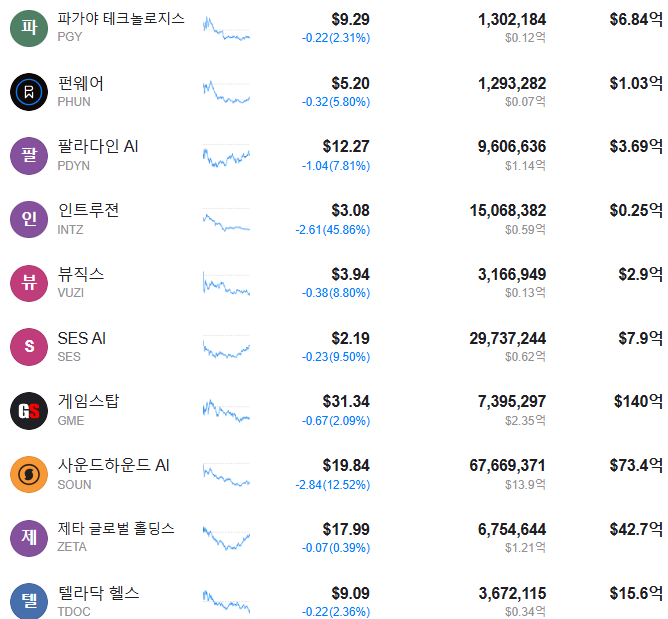Click the pink S icon for SES AI

[x=29, y=347]
